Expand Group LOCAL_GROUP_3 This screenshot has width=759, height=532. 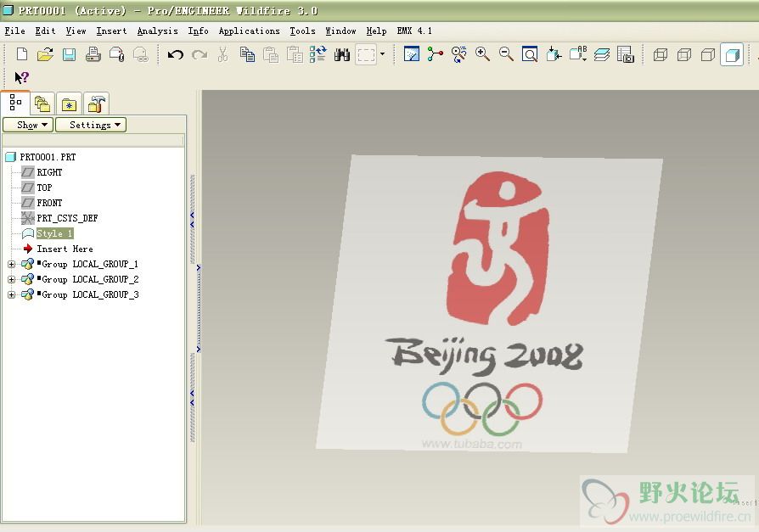11,295
